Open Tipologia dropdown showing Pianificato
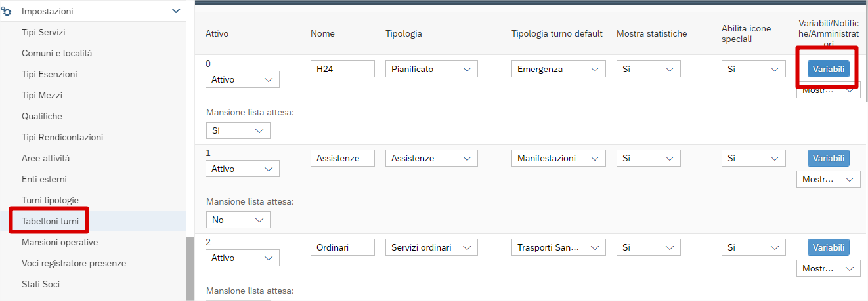The width and height of the screenshot is (868, 301). tap(431, 69)
